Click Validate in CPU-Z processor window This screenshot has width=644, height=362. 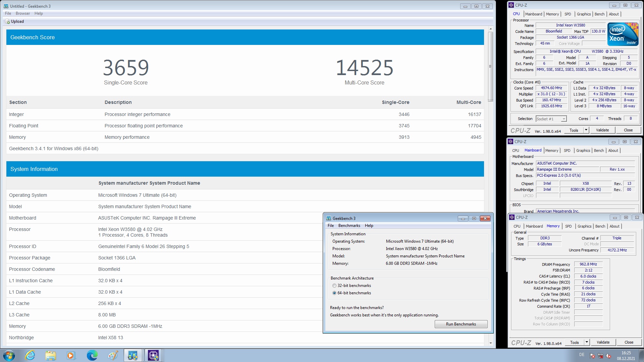tap(602, 130)
